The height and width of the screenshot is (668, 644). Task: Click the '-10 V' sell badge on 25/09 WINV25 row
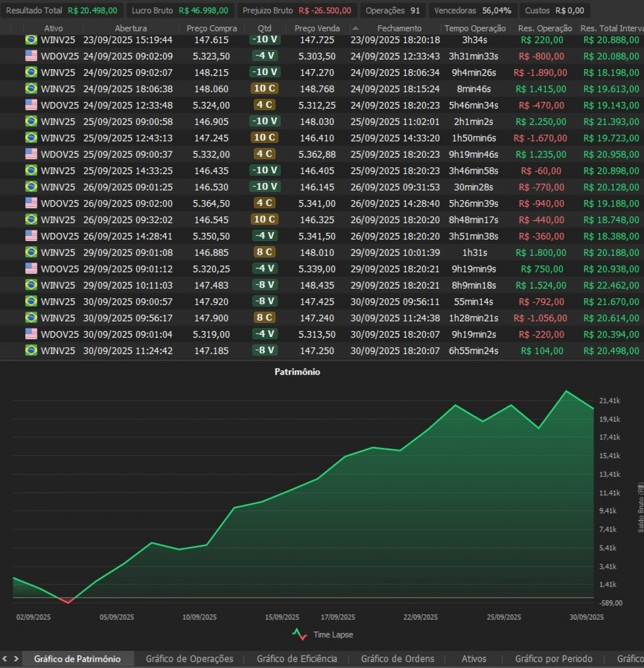click(x=265, y=122)
